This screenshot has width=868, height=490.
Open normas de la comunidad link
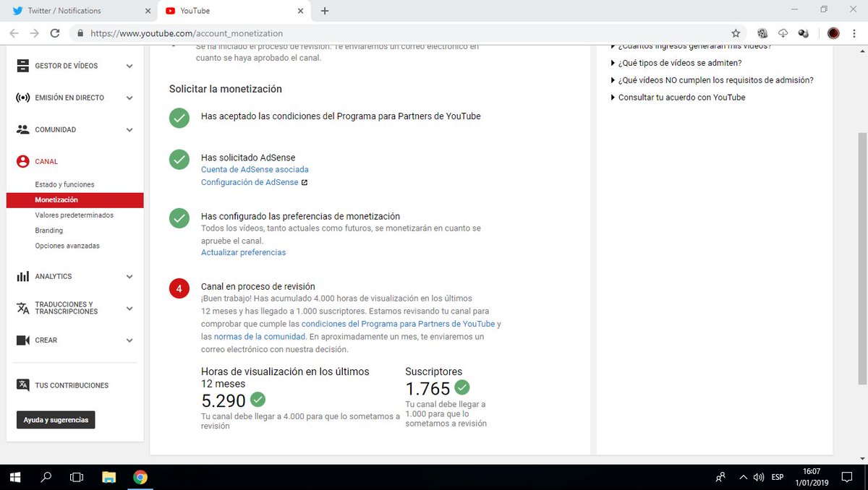point(260,337)
